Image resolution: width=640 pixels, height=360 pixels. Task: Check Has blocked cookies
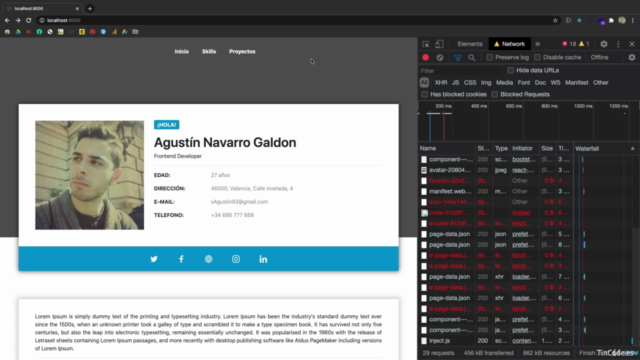coord(424,94)
